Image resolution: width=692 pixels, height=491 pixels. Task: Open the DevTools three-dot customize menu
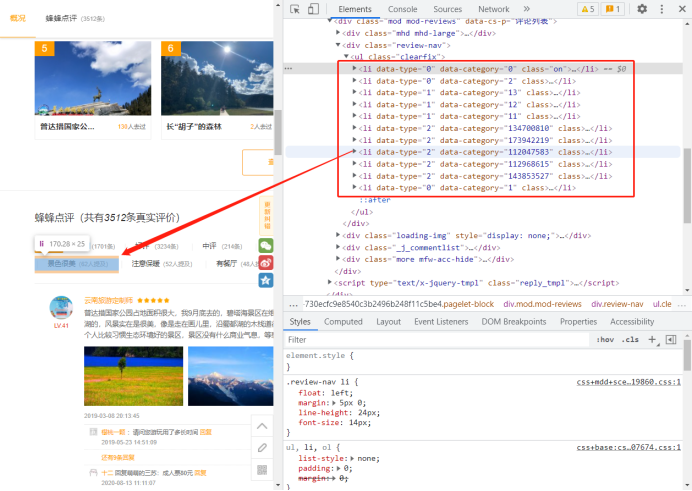click(x=662, y=9)
